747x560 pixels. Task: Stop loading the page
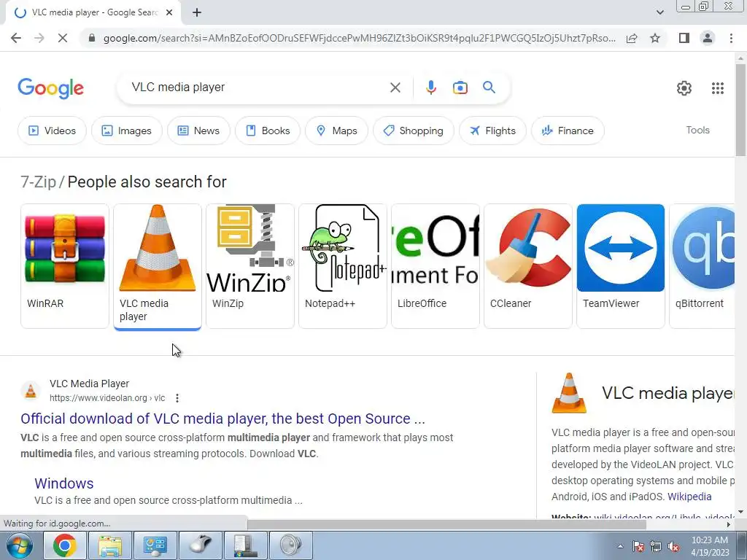tap(63, 38)
